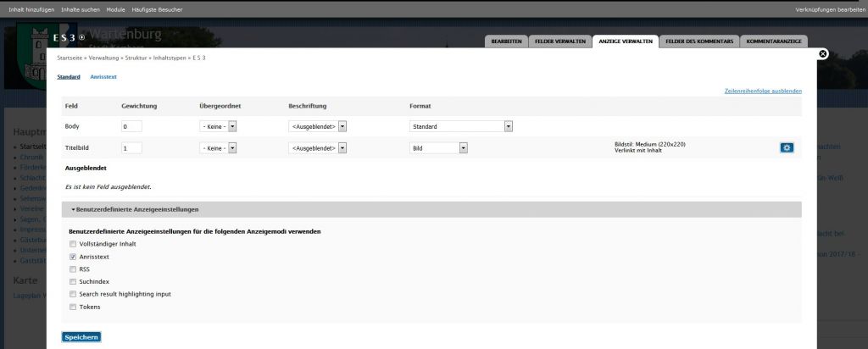This screenshot has height=349, width=868.
Task: Uncheck the Anrisstext checkbox
Action: [x=73, y=257]
